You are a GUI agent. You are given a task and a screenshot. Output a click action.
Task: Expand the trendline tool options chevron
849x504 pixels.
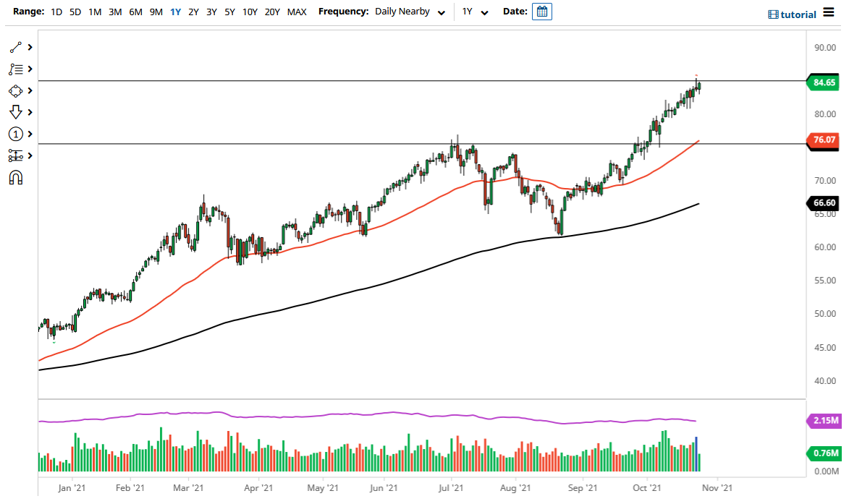(29, 46)
